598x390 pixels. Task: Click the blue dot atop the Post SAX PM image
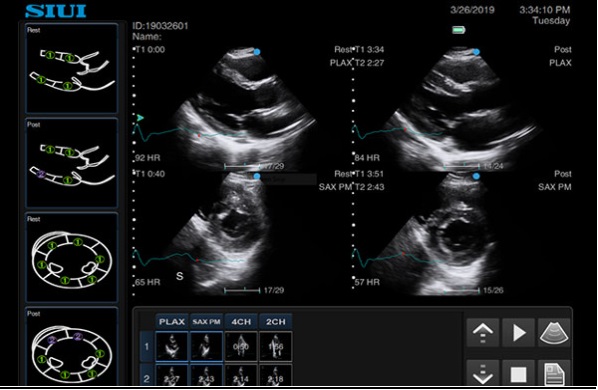[476, 177]
